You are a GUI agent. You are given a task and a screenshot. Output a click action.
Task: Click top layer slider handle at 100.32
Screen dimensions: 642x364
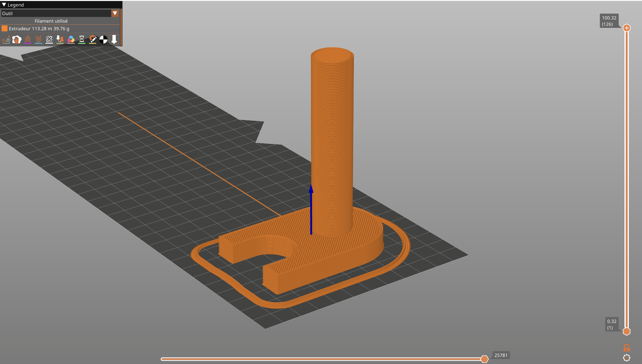click(626, 28)
